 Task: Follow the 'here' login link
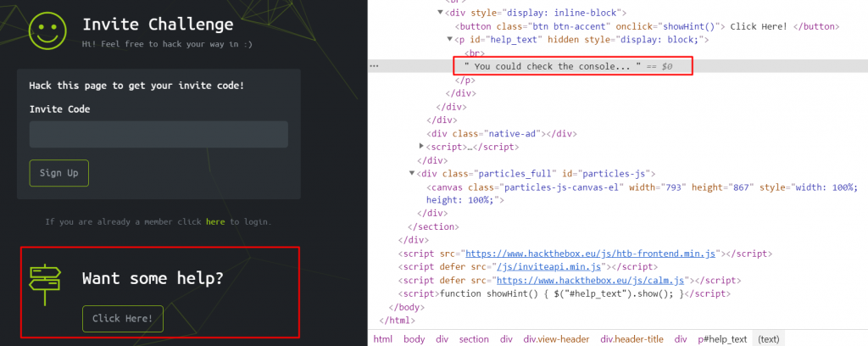point(215,222)
